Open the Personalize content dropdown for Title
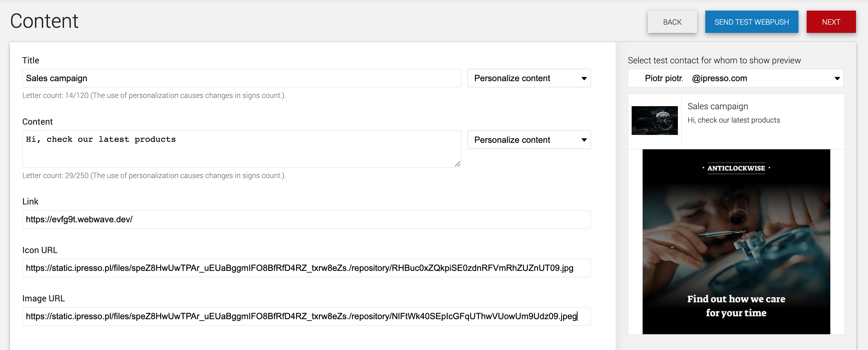The height and width of the screenshot is (350, 868). pyautogui.click(x=529, y=78)
